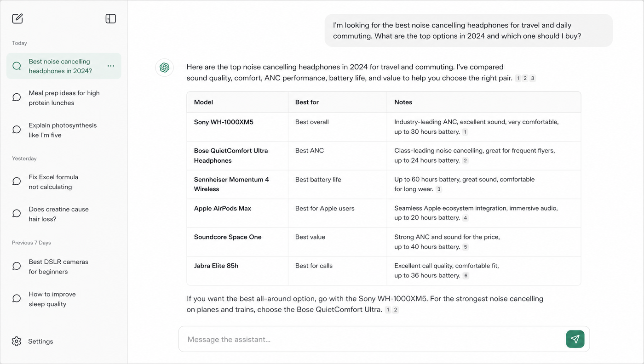Click citation 2 after the intro paragraph
Image resolution: width=644 pixels, height=364 pixels.
pos(525,79)
